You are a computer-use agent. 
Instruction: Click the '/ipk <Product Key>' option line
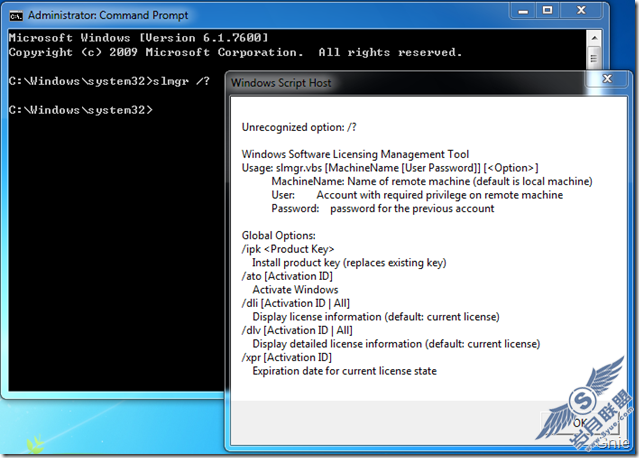[x=288, y=249]
